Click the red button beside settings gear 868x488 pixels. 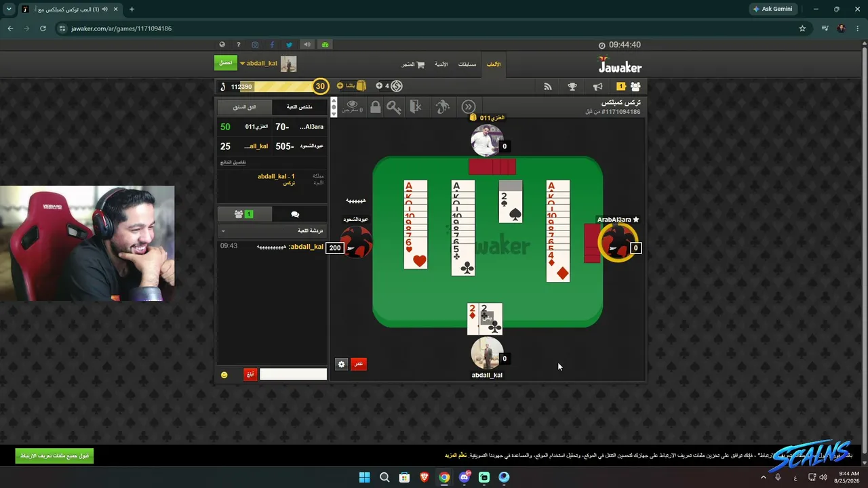tap(358, 364)
